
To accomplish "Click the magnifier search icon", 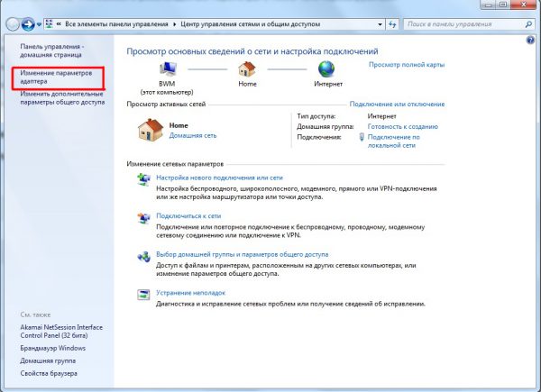I will coord(528,24).
